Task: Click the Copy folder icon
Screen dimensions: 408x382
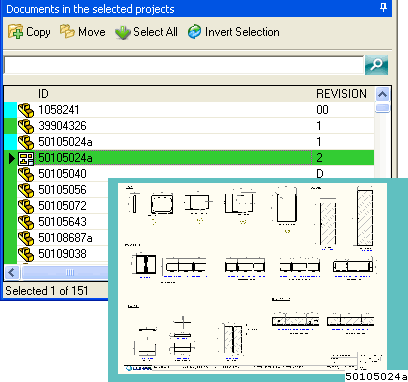Action: tap(15, 32)
